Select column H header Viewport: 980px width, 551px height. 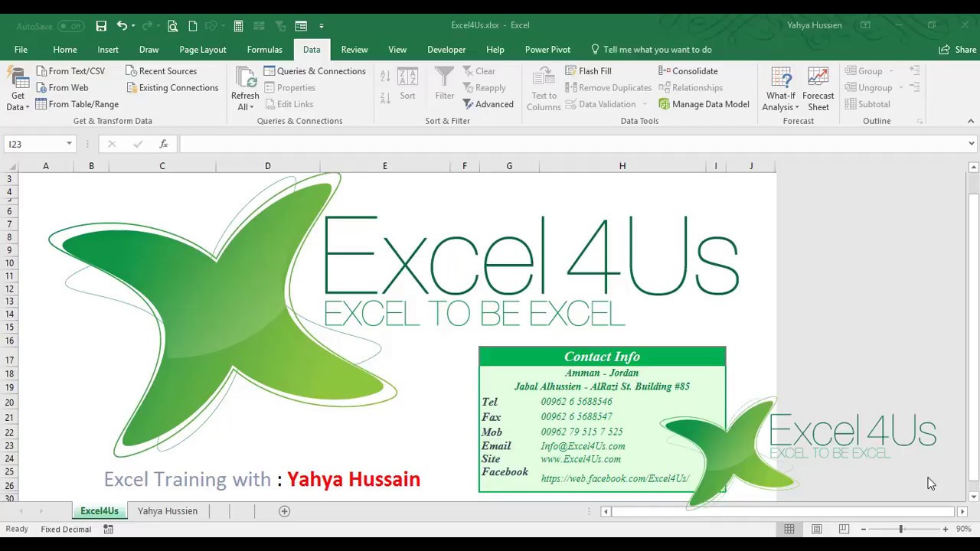(622, 166)
